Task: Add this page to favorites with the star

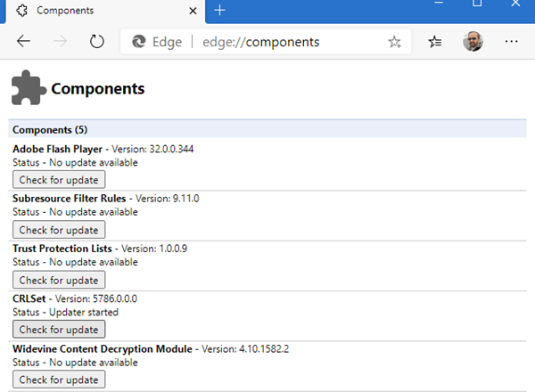Action: point(395,42)
